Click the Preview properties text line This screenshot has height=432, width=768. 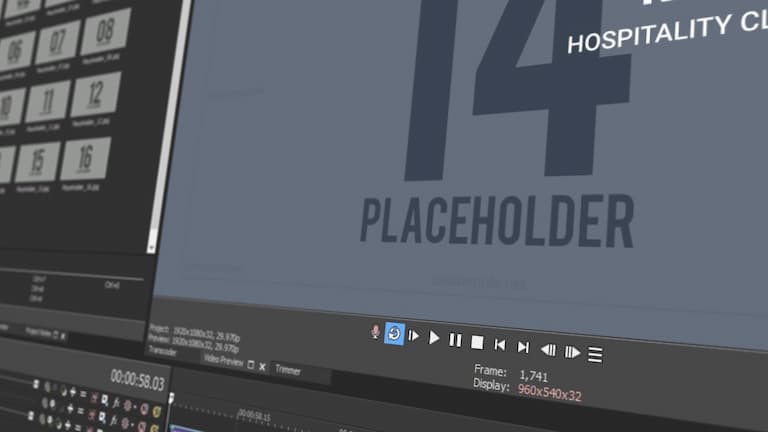point(194,343)
